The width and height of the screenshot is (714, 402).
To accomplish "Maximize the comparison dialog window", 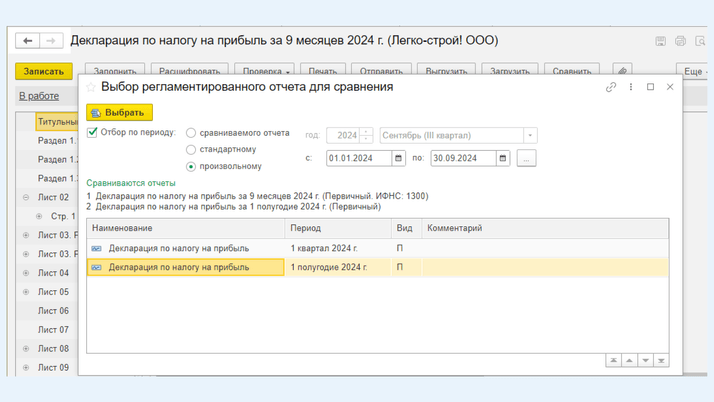I will (x=650, y=87).
